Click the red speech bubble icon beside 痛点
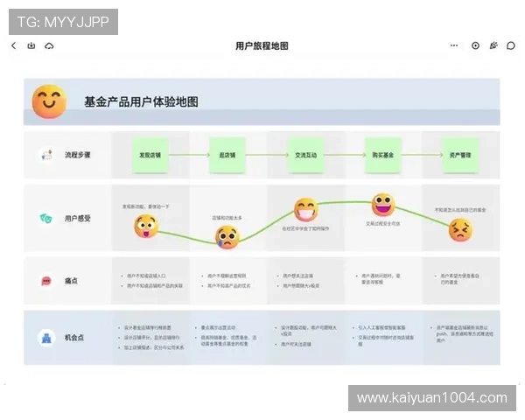Screen dimensions: 525x420 [x=46, y=281]
